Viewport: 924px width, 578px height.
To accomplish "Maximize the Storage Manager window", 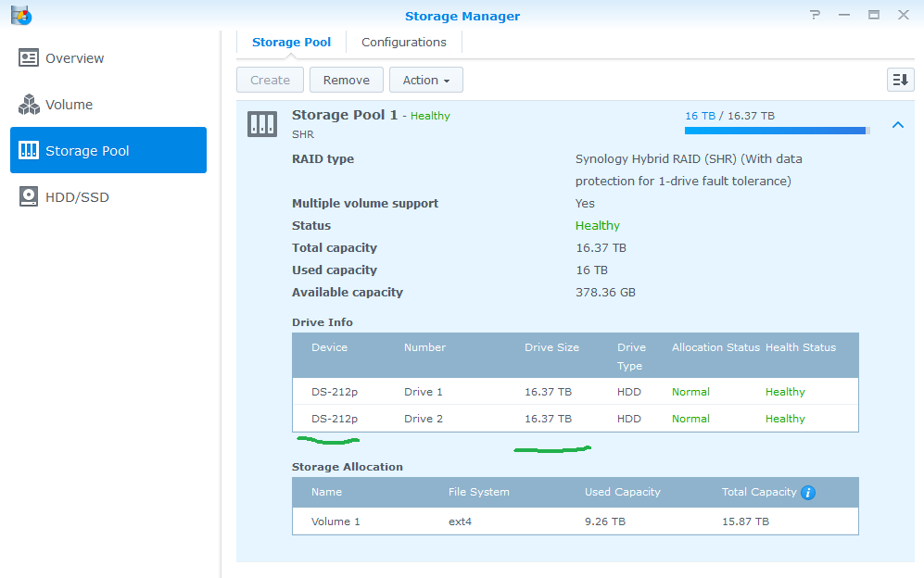I will 873,15.
